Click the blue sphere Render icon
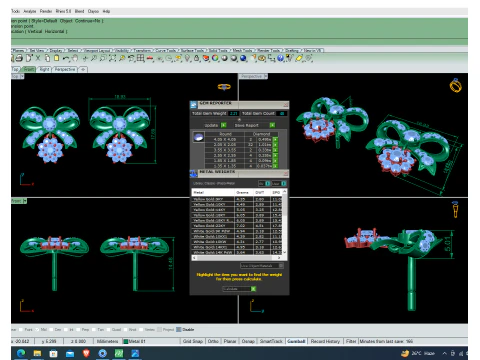 [243, 58]
